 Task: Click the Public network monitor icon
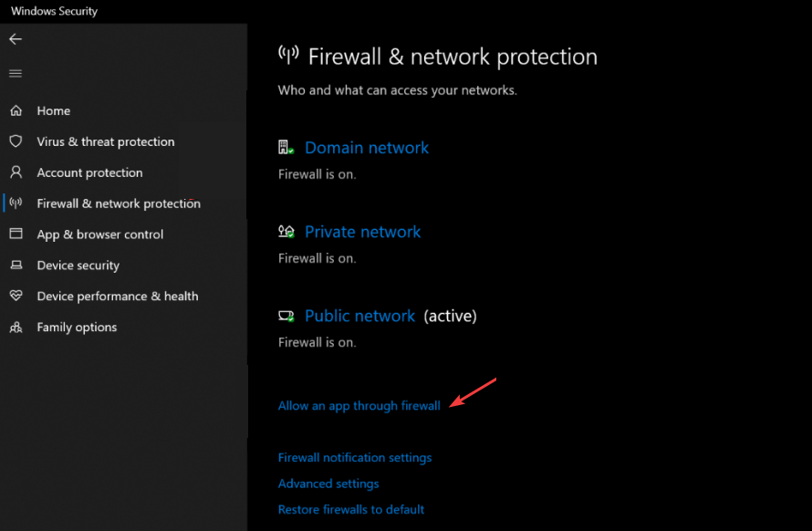coord(286,317)
